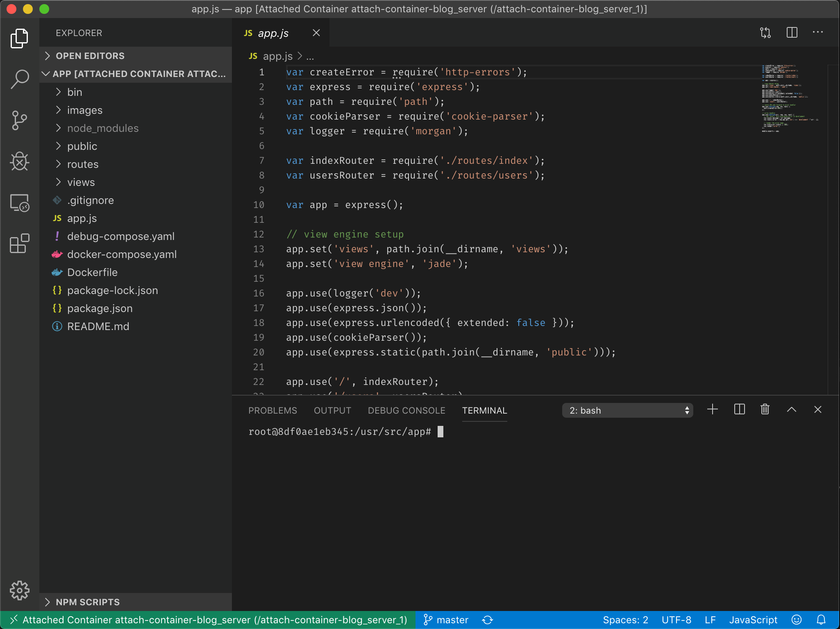
Task: Click the Explorer icon in sidebar
Action: [18, 38]
